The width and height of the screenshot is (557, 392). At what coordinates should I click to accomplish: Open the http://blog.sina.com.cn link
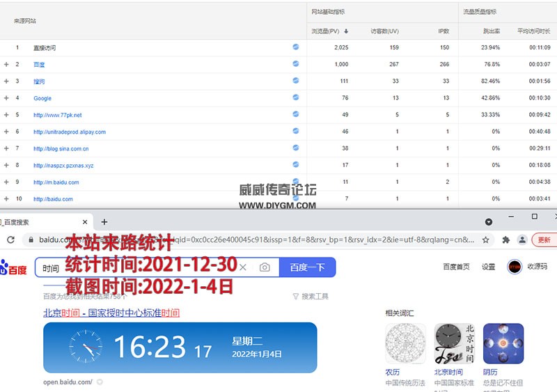(x=61, y=148)
